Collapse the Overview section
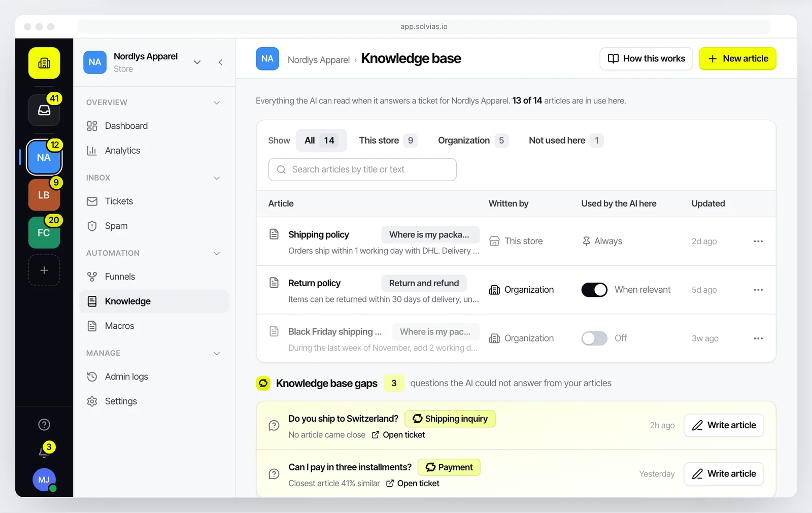The height and width of the screenshot is (513, 812). [217, 102]
